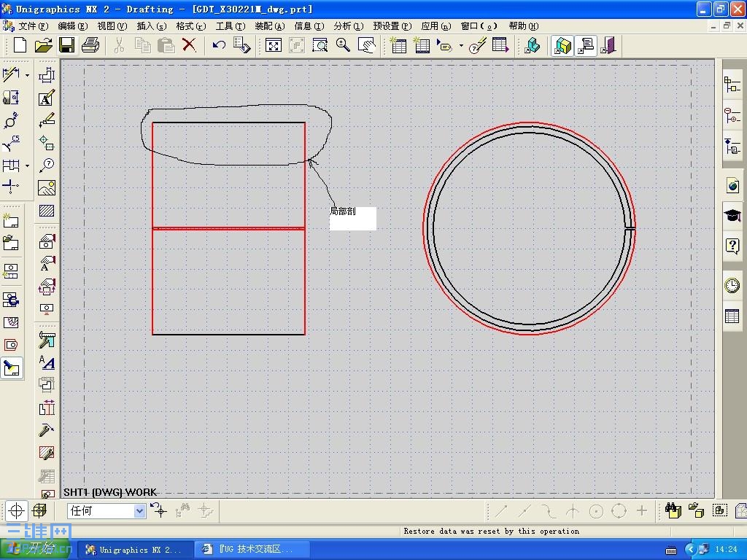The image size is (747, 560).
Task: Open the 格式(R) menu
Action: coord(190,26)
